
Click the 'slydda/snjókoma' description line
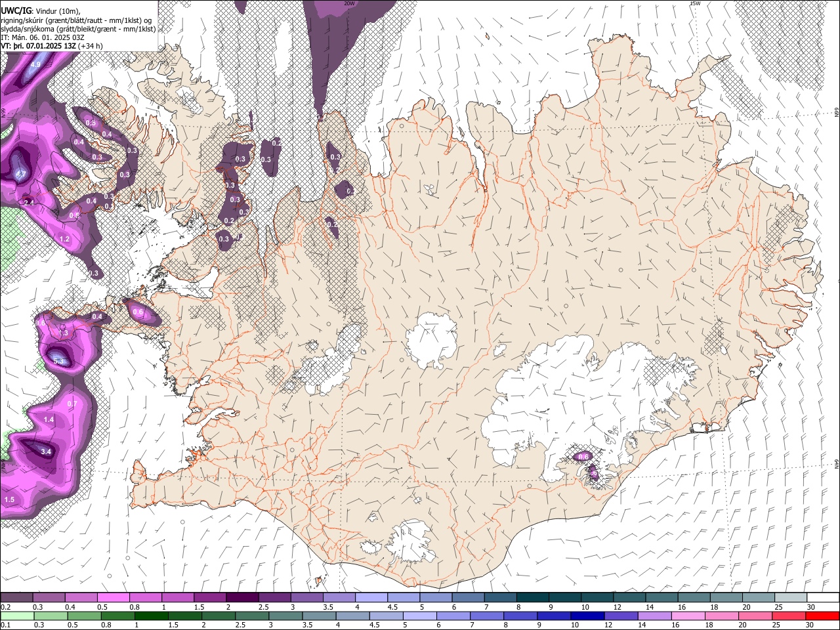pyautogui.click(x=78, y=29)
